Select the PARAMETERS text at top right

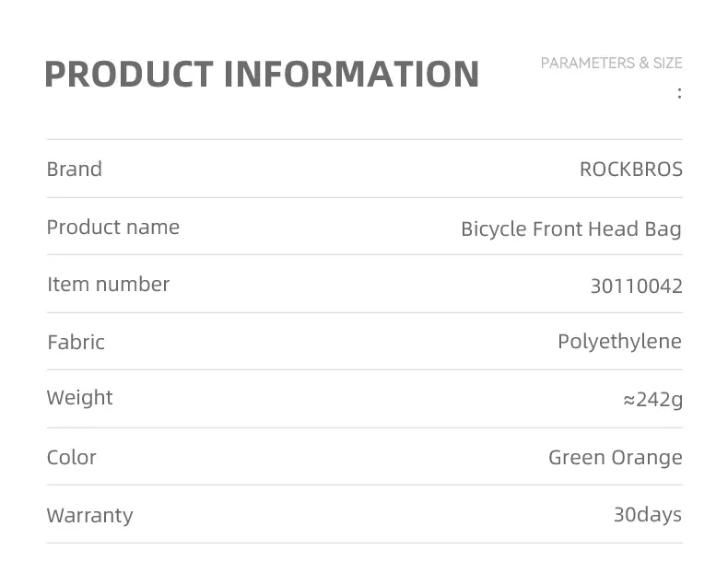tap(587, 64)
